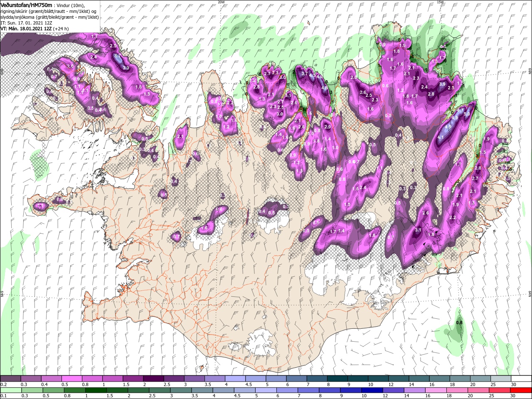
Task: Select the upper scale swatch between 0.5 and 0.8
Action: tap(72, 379)
